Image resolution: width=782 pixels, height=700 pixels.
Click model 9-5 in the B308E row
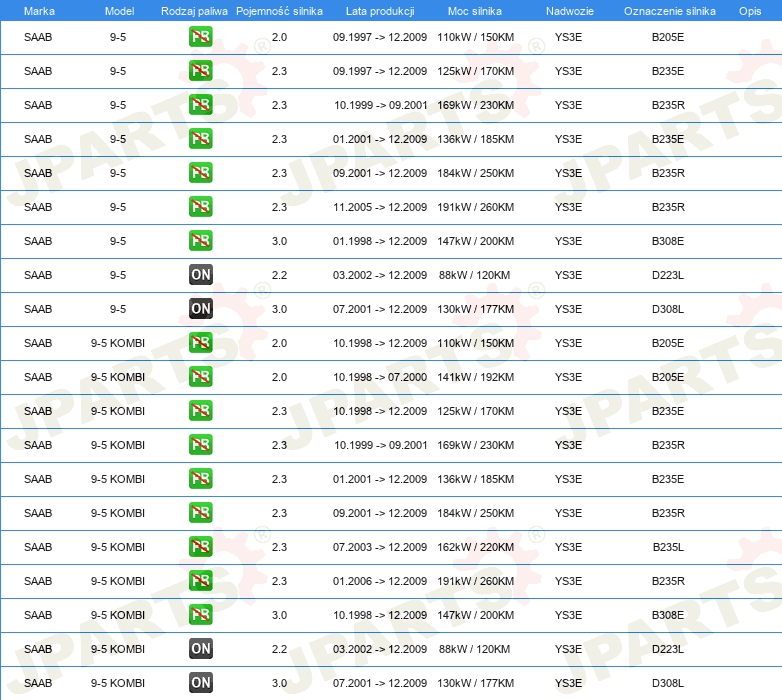(x=118, y=241)
